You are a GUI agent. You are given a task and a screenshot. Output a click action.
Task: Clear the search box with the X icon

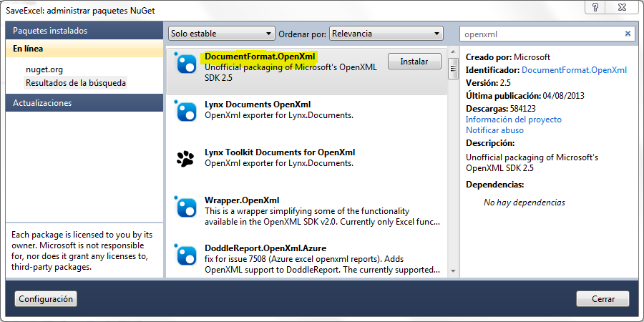pyautogui.click(x=628, y=34)
